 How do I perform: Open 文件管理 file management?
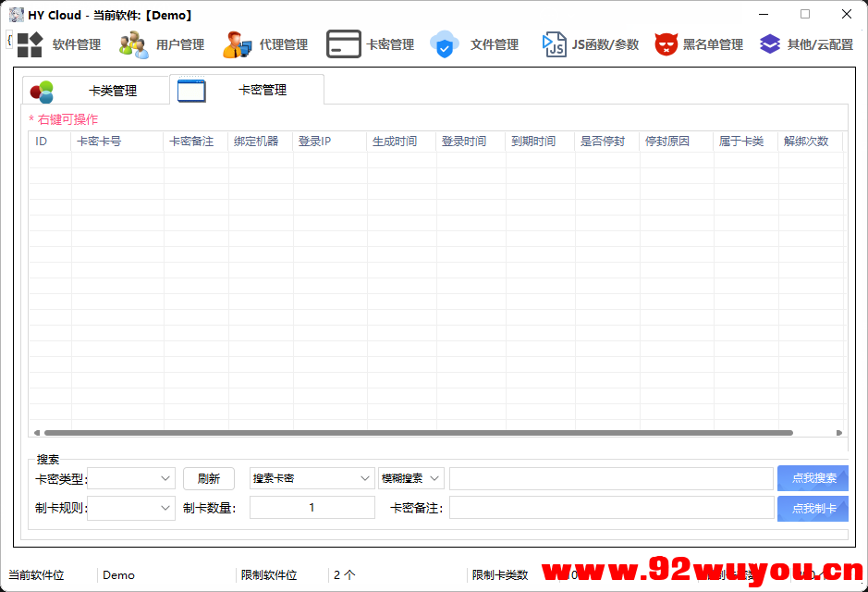tap(445, 43)
